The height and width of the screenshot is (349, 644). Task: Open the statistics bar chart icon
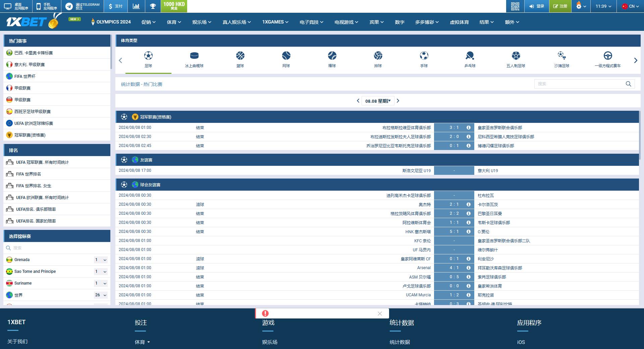(136, 6)
